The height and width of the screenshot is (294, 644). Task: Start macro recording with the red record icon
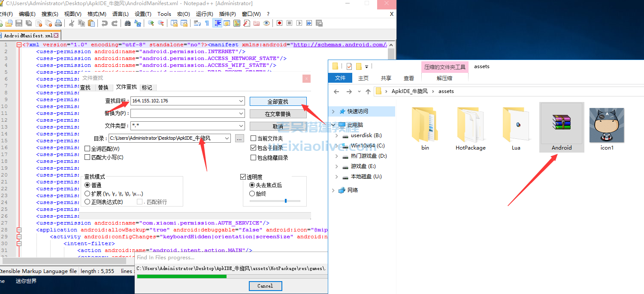pyautogui.click(x=279, y=23)
